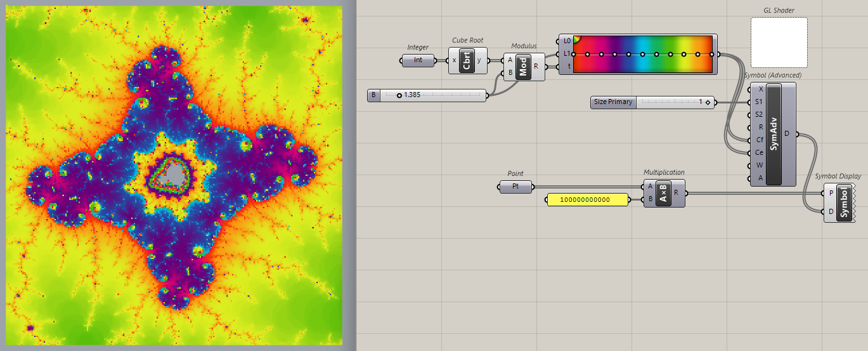Click the Multiplication A×B component icon
The height and width of the screenshot is (351, 868).
(663, 192)
